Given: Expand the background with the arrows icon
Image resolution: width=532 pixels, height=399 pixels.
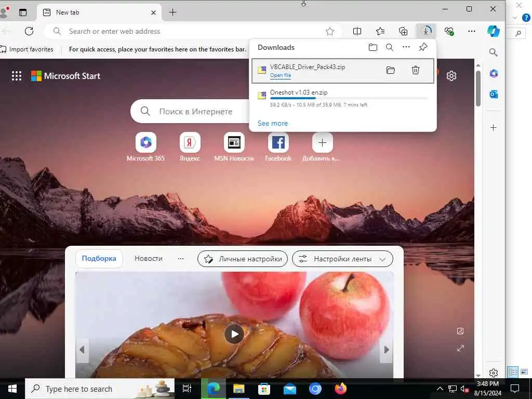Looking at the screenshot, I should click(x=460, y=348).
